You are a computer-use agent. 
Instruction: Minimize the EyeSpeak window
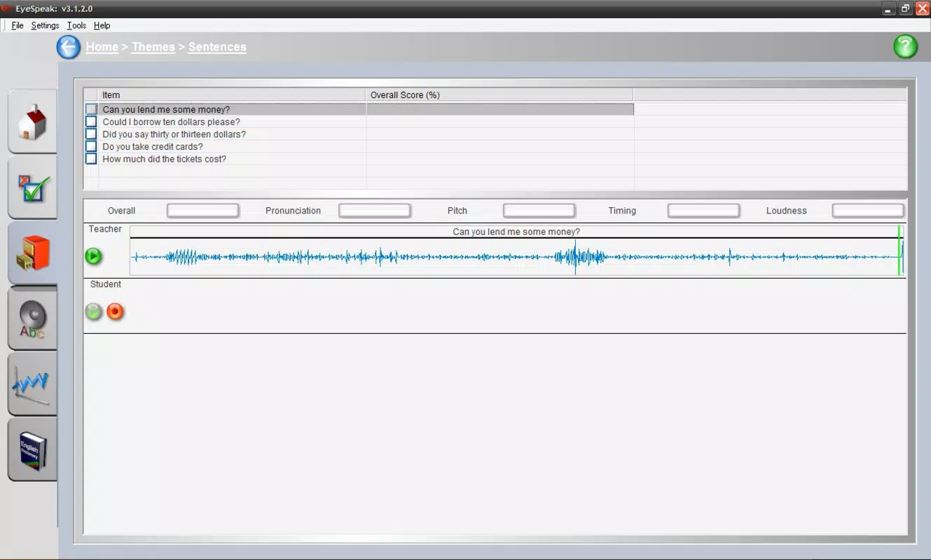(x=889, y=8)
